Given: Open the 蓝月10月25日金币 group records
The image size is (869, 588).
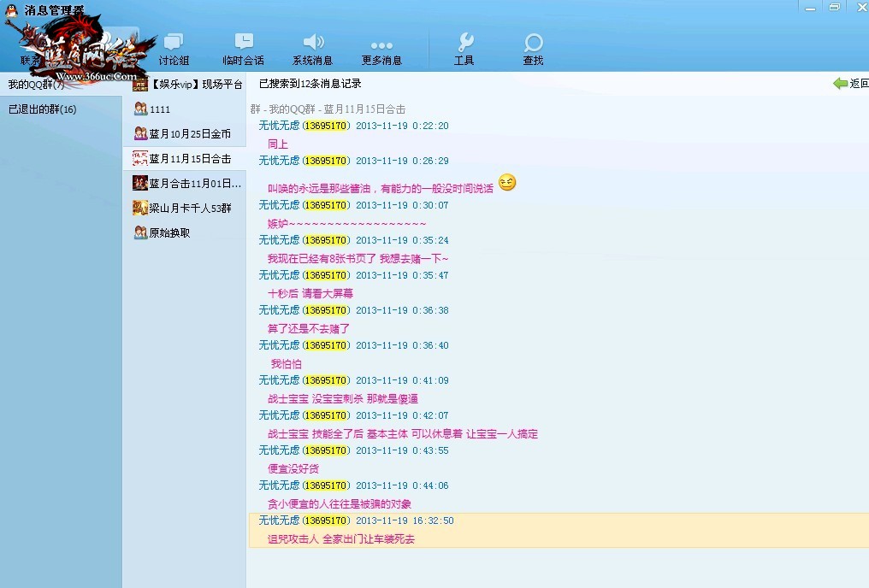Looking at the screenshot, I should [x=189, y=134].
